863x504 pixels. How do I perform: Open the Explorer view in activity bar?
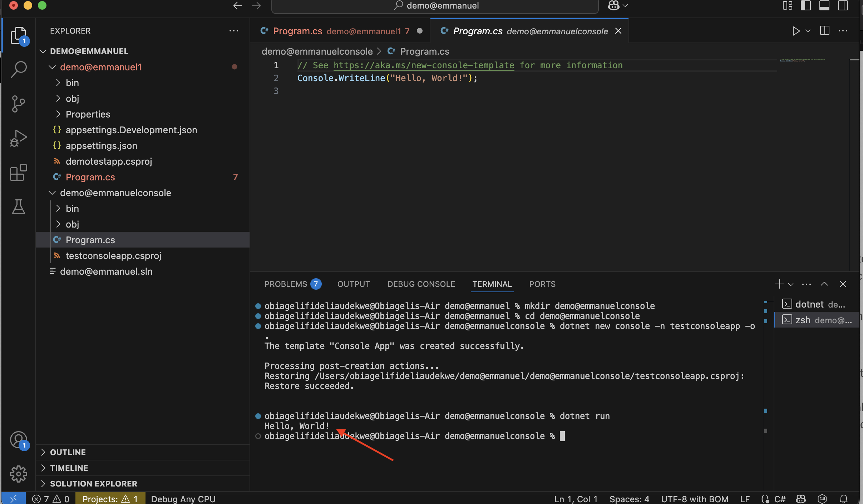coord(19,35)
